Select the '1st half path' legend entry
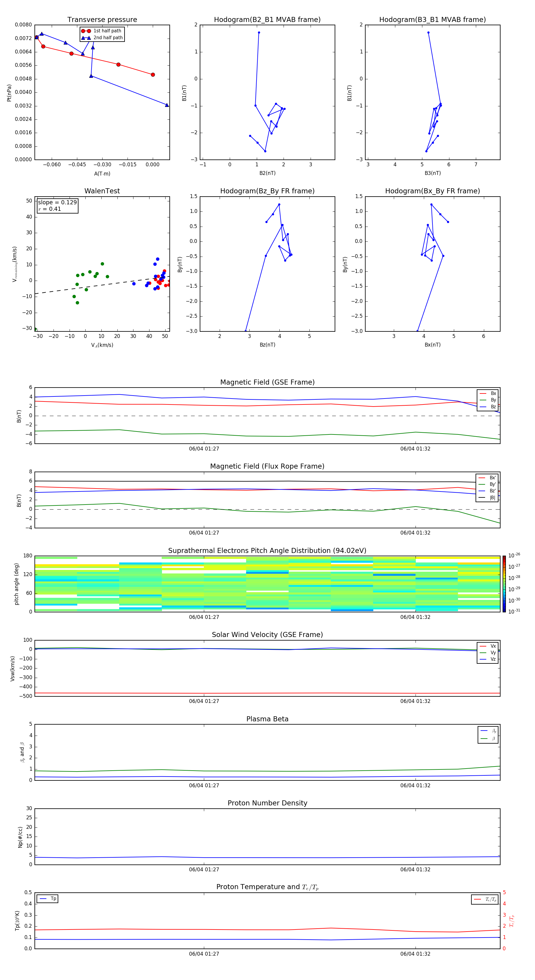 point(102,31)
